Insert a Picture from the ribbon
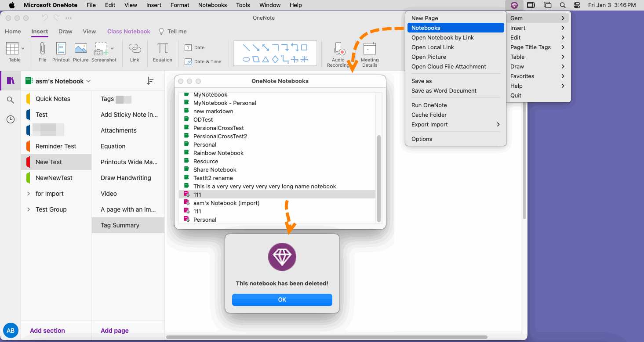The image size is (644, 342). pyautogui.click(x=81, y=52)
